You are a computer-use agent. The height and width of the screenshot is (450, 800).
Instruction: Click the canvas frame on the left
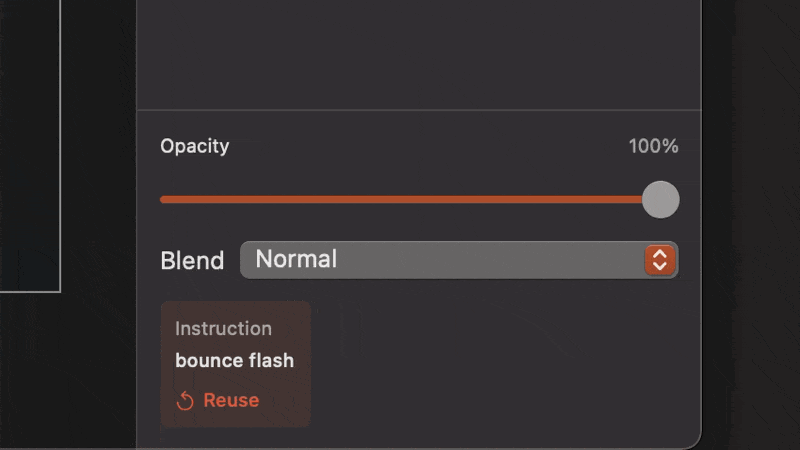tap(30, 150)
